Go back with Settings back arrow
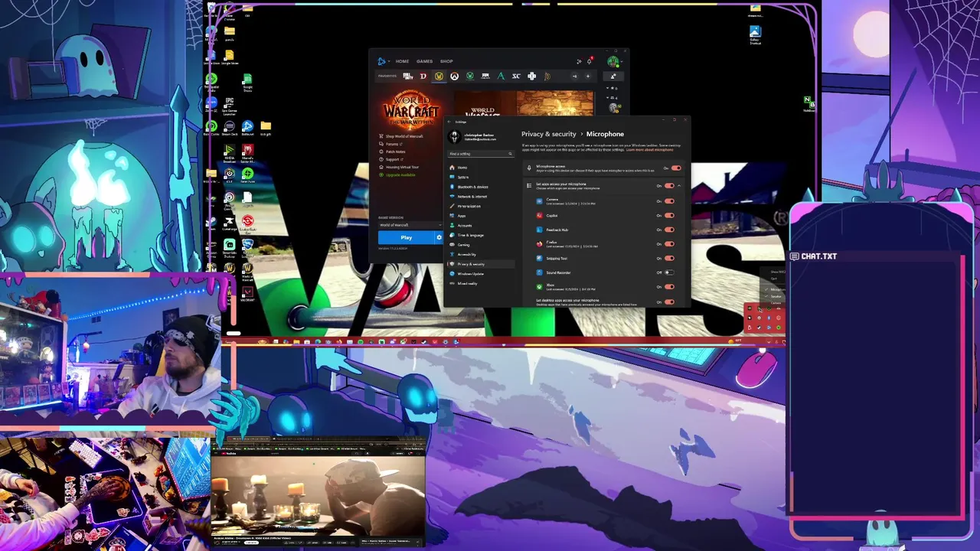 [449, 122]
